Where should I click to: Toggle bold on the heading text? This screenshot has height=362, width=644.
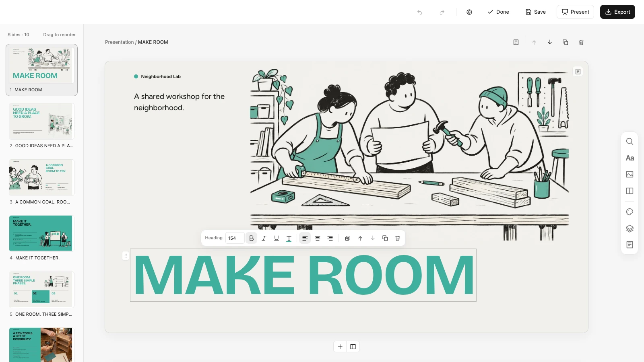(x=252, y=238)
